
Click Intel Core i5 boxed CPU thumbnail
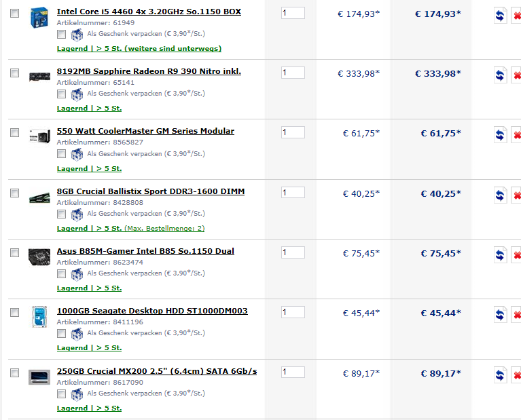(39, 18)
